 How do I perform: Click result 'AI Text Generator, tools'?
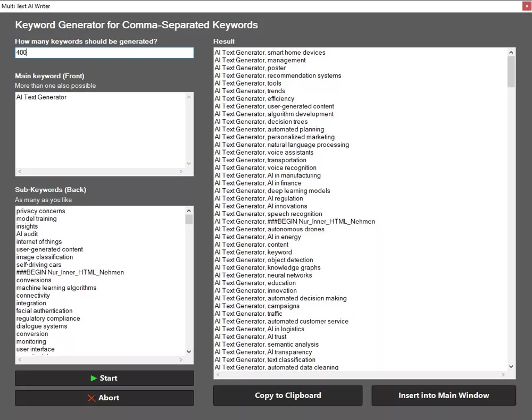point(248,83)
